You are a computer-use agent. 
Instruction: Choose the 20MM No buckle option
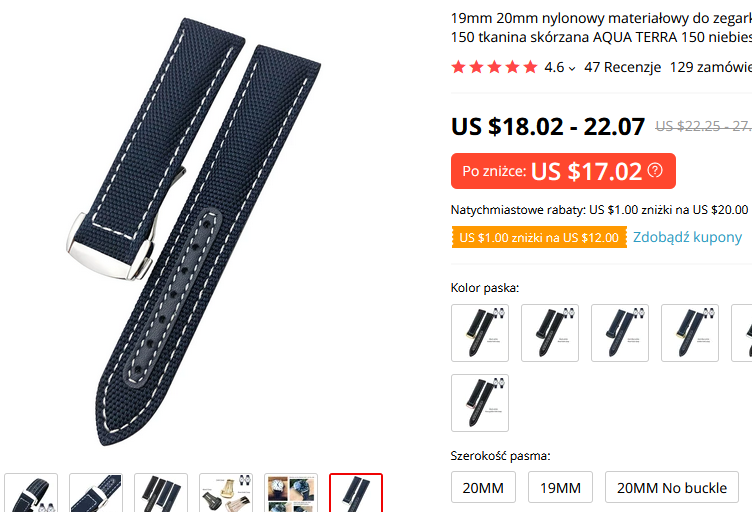[x=671, y=487]
